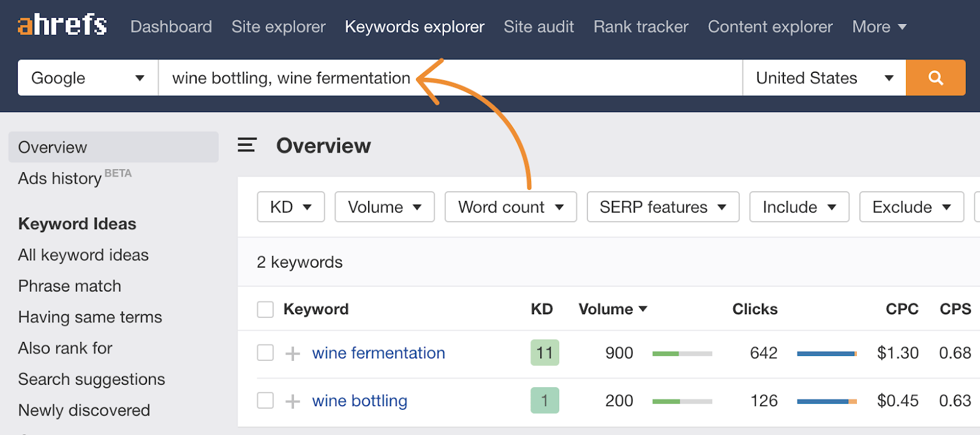Image resolution: width=980 pixels, height=435 pixels.
Task: Open the wine fermentation keyword link
Action: (379, 353)
